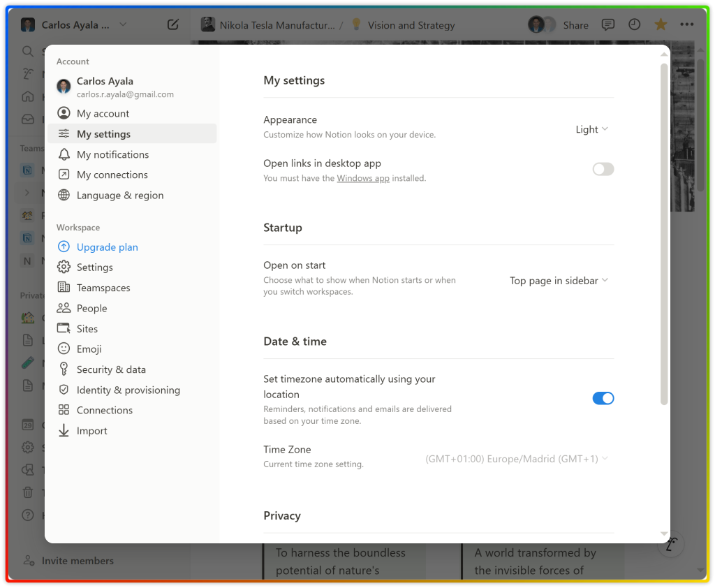
Task: Click the Notion AI floating button
Action: click(x=671, y=544)
